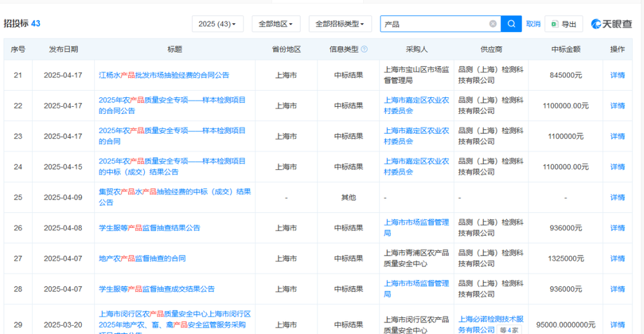Click the 等4家 supplier count tag
Viewport: 644px width, 334px height.
tap(509, 330)
